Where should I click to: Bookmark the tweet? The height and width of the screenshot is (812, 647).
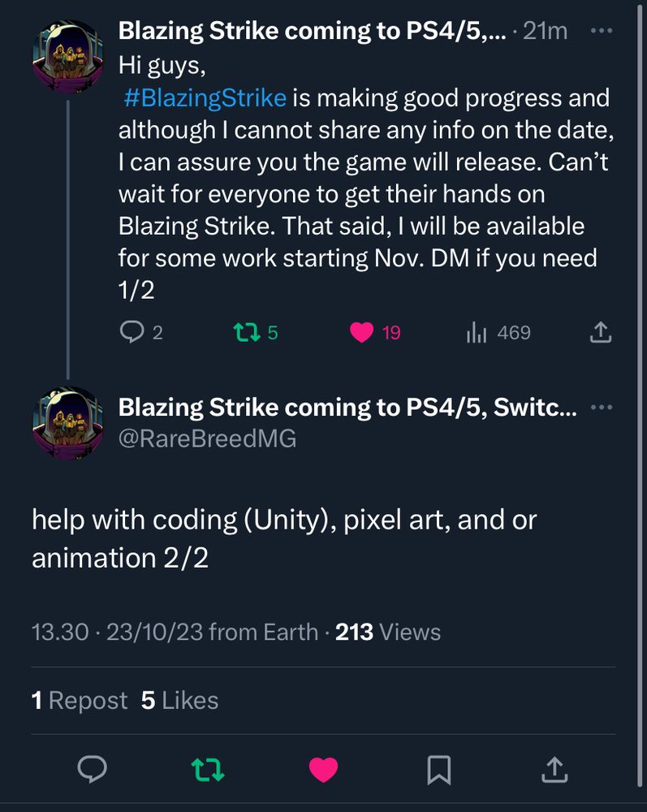(x=439, y=768)
